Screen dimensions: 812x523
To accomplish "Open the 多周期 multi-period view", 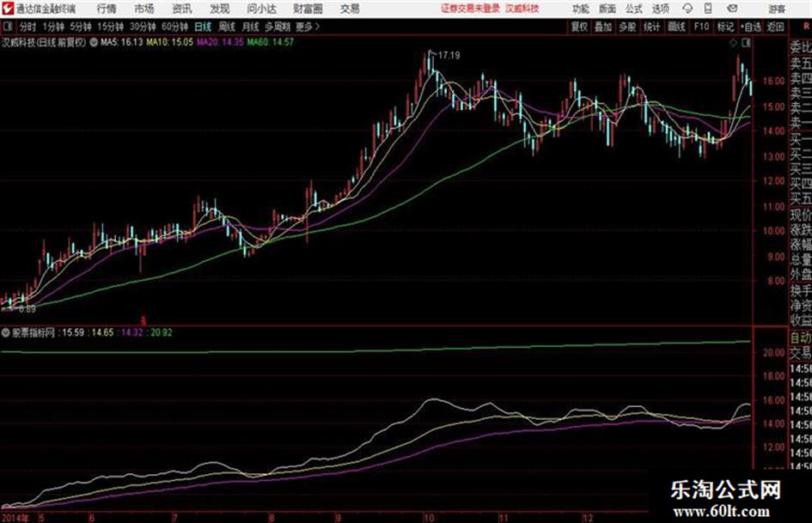I will point(278,27).
